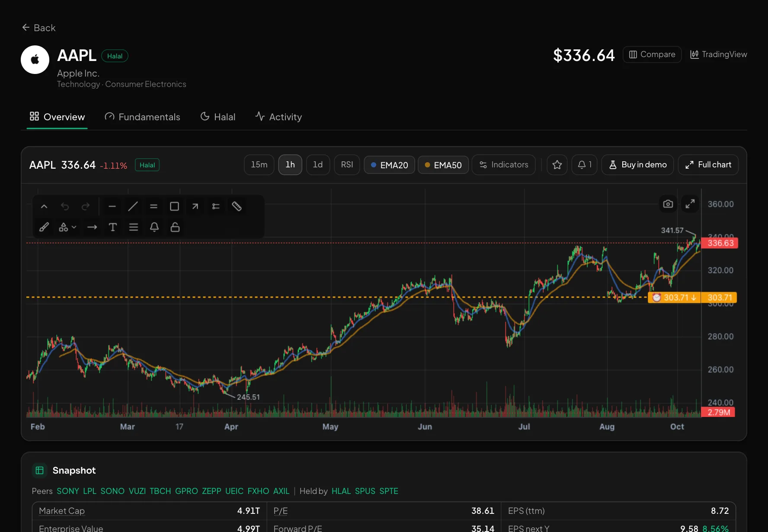768x532 pixels.
Task: Open the Halal tab
Action: point(218,117)
